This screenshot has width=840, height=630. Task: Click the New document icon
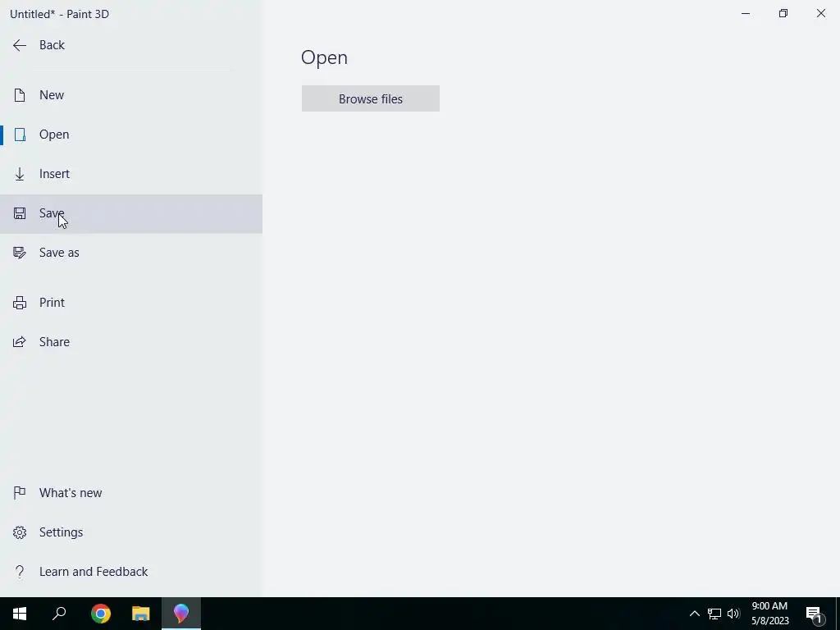pos(20,95)
